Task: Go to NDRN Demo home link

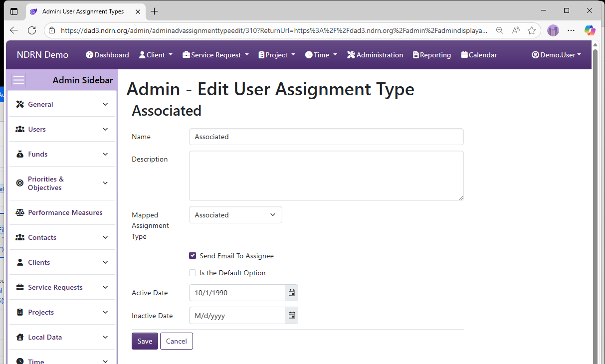Action: point(42,55)
